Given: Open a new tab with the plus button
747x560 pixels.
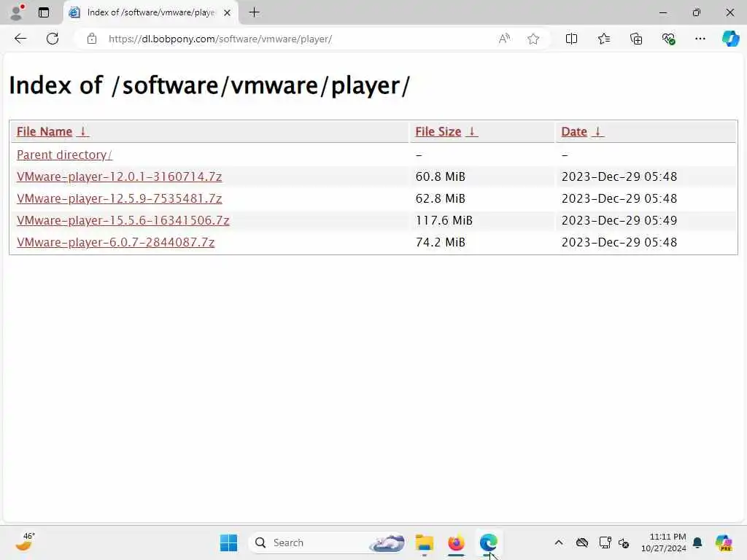Looking at the screenshot, I should (x=255, y=12).
